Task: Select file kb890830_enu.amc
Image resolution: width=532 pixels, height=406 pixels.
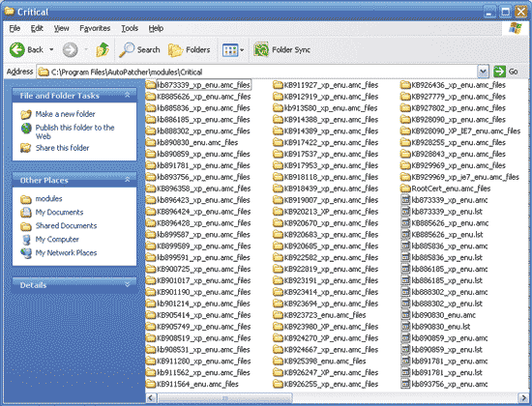Action: (x=438, y=315)
